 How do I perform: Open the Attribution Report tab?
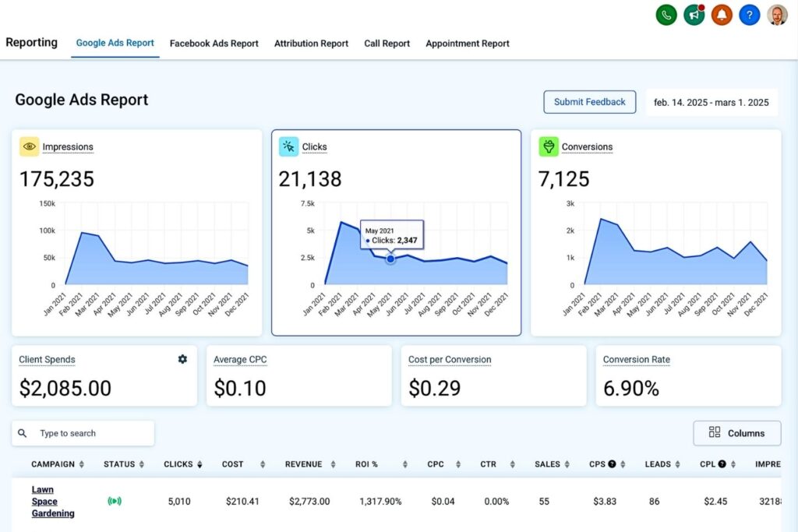tap(311, 44)
